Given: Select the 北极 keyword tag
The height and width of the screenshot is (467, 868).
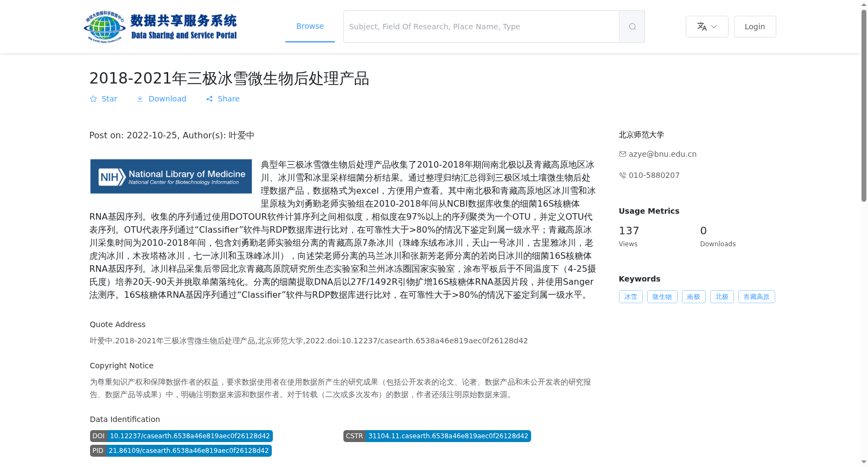Looking at the screenshot, I should 722,297.
